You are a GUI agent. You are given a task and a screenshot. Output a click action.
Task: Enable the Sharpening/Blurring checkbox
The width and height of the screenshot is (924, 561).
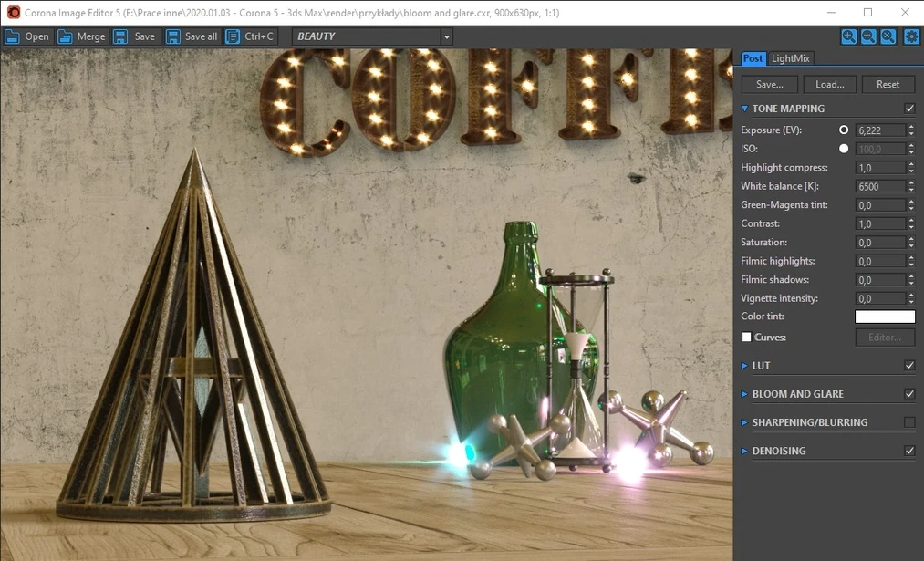pyautogui.click(x=908, y=422)
